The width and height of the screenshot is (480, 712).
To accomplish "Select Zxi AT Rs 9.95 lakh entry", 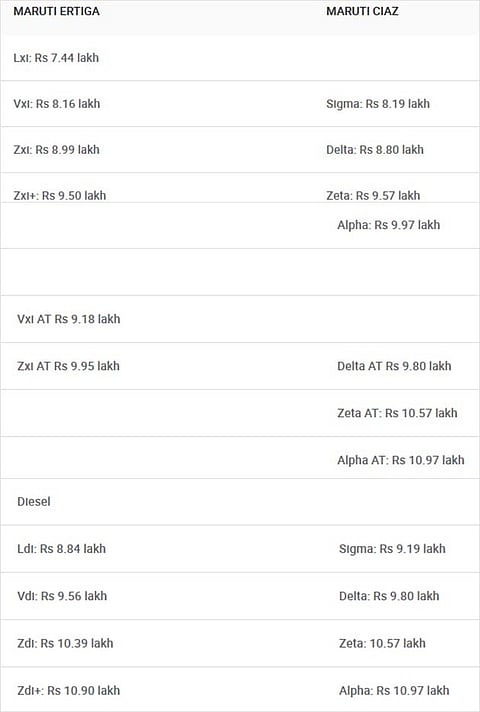I will [x=68, y=366].
